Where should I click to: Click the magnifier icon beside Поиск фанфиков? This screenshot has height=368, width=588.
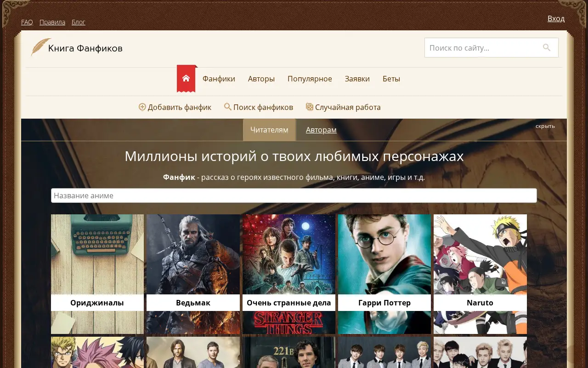pyautogui.click(x=227, y=107)
